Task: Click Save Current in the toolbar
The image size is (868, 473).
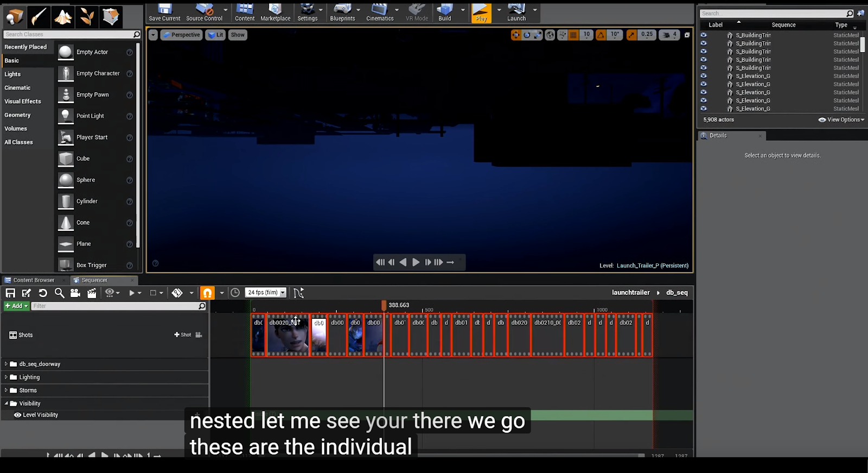Action: (x=164, y=12)
